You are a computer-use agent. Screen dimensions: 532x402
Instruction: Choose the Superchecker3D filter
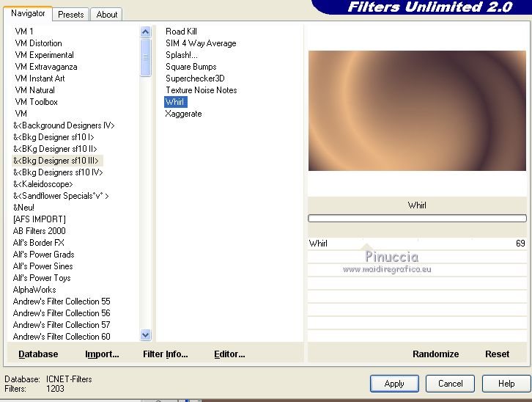pyautogui.click(x=195, y=78)
